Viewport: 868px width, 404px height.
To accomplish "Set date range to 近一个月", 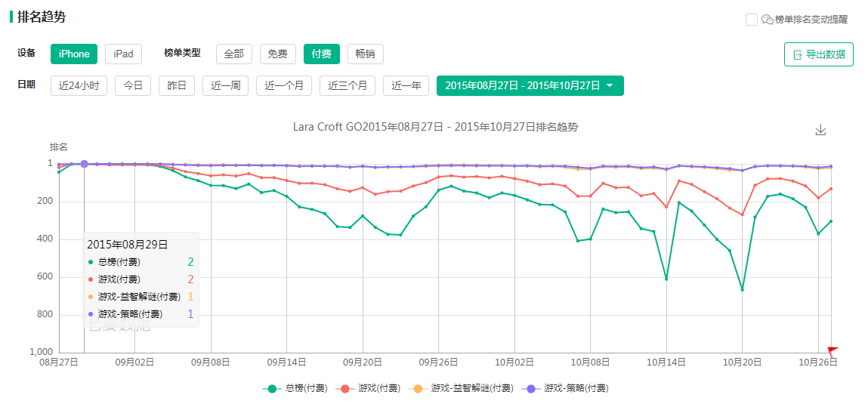I will [x=284, y=86].
